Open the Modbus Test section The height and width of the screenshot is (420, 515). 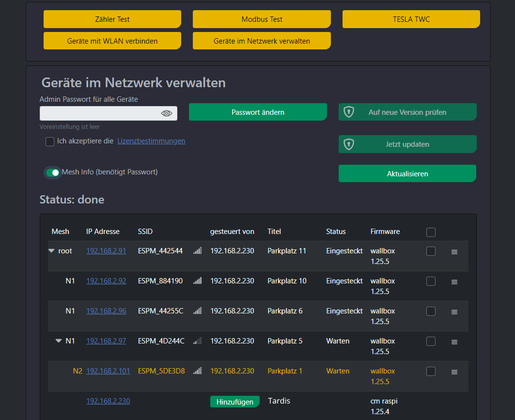[x=262, y=19]
